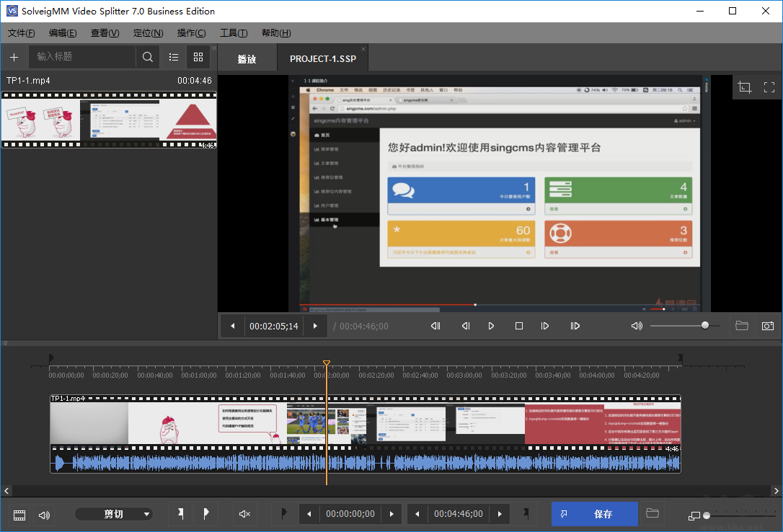783x532 pixels.
Task: Click the audio waveform speaker icon near 剪切
Action: click(x=44, y=515)
